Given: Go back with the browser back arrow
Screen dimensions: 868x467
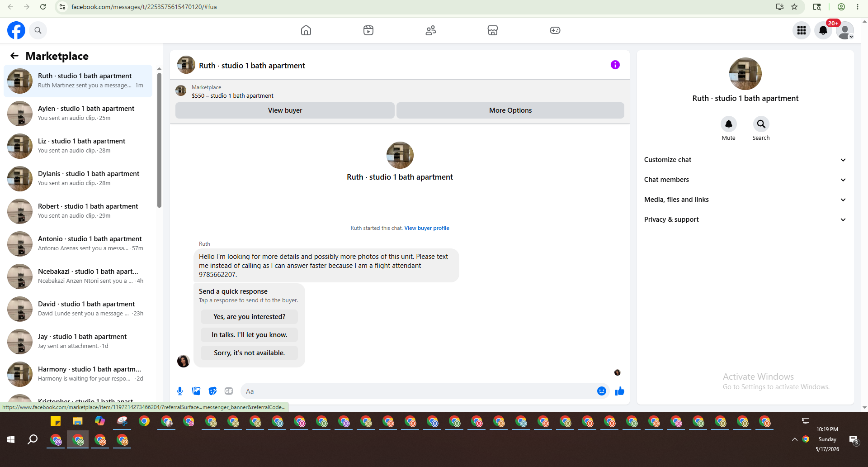Looking at the screenshot, I should point(10,7).
